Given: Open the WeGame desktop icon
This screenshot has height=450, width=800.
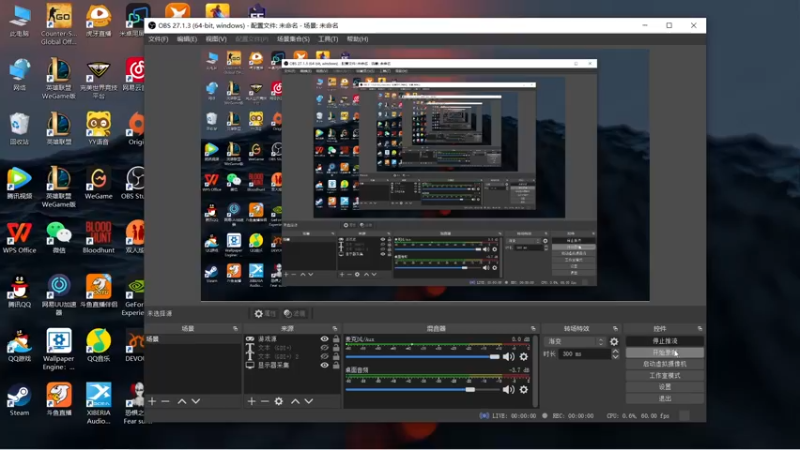Looking at the screenshot, I should 98,184.
